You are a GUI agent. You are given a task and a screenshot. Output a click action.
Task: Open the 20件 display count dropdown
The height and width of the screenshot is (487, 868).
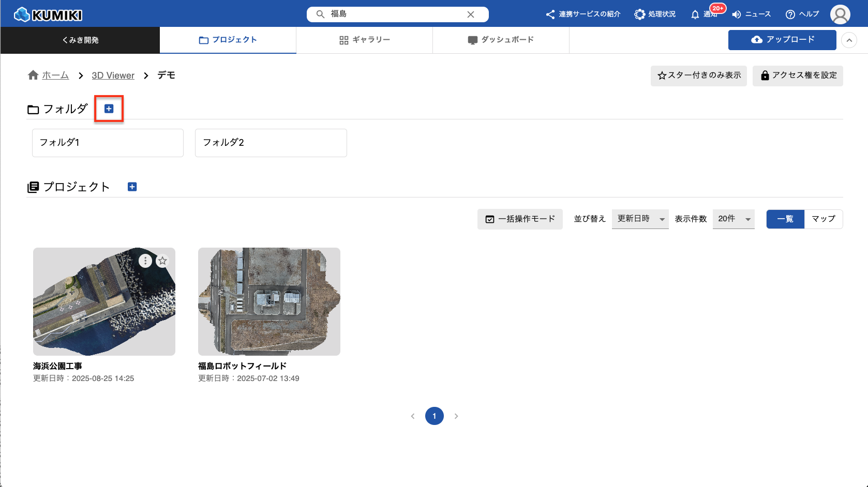pos(733,219)
